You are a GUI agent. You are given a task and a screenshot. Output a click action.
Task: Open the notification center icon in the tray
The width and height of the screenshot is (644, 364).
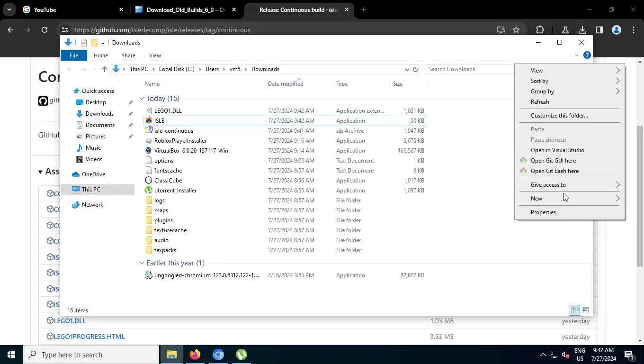tap(629, 355)
